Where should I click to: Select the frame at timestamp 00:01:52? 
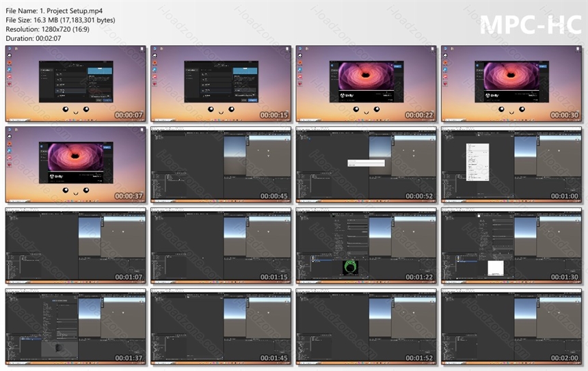(x=366, y=327)
